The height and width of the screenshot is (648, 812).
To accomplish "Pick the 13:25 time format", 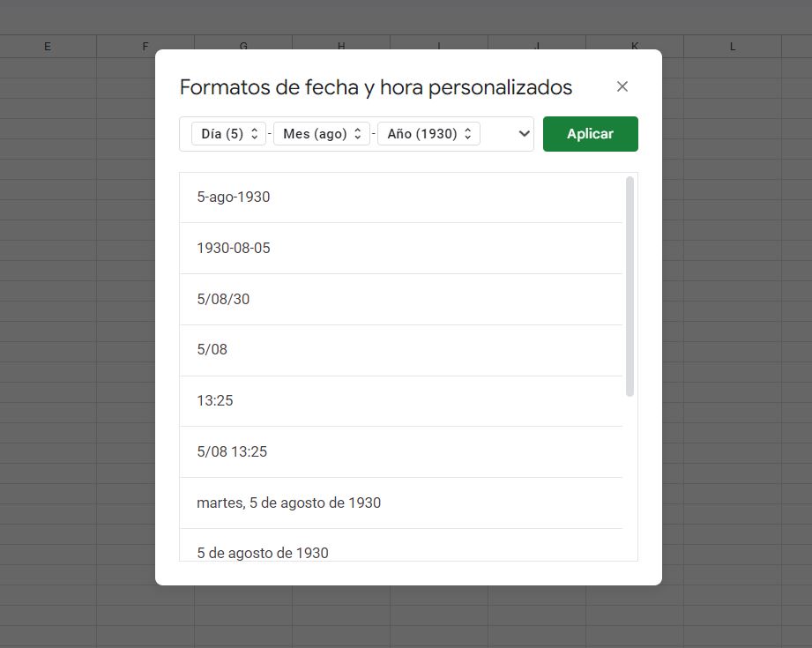I will [401, 401].
